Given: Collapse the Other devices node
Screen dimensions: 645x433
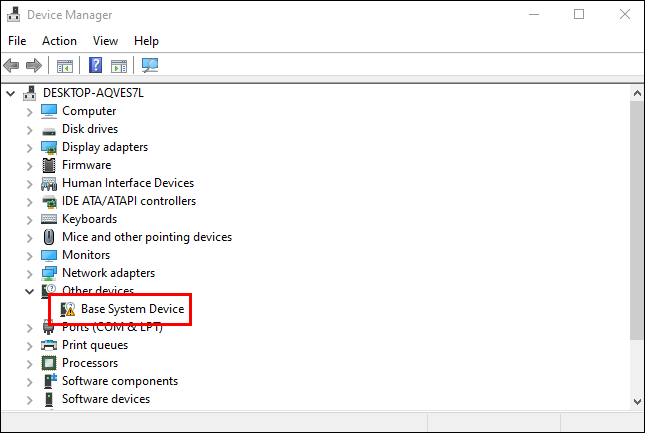Looking at the screenshot, I should click(30, 291).
